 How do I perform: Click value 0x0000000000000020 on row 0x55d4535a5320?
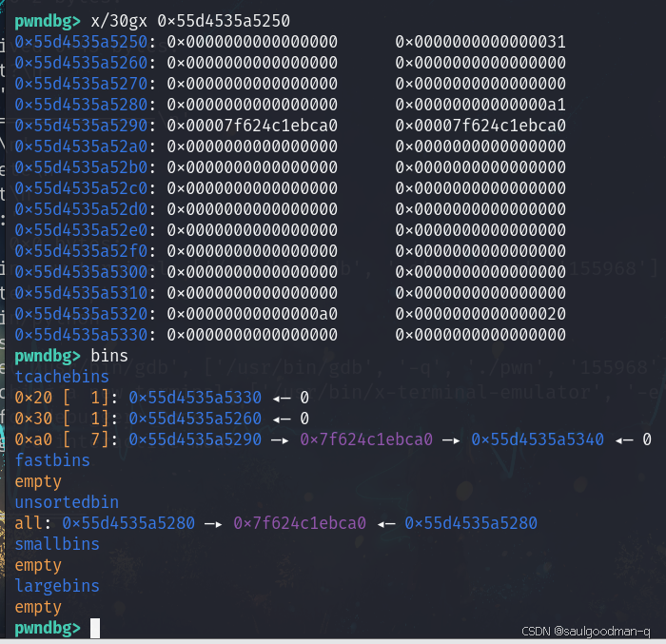click(480, 314)
